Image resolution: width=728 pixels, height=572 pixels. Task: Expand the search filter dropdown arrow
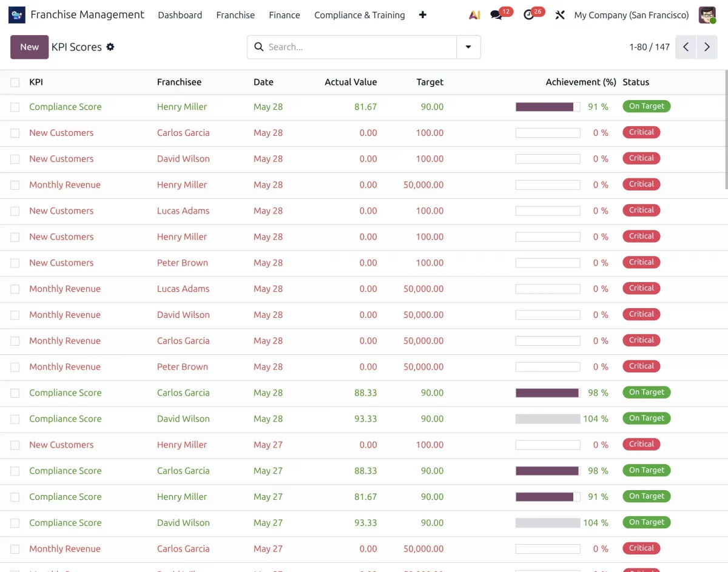tap(468, 47)
